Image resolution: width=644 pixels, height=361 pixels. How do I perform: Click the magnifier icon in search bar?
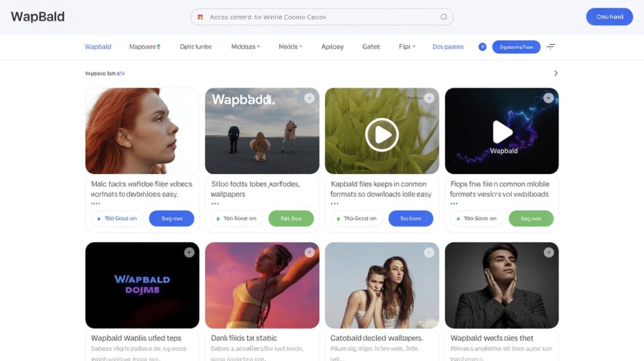click(x=443, y=17)
